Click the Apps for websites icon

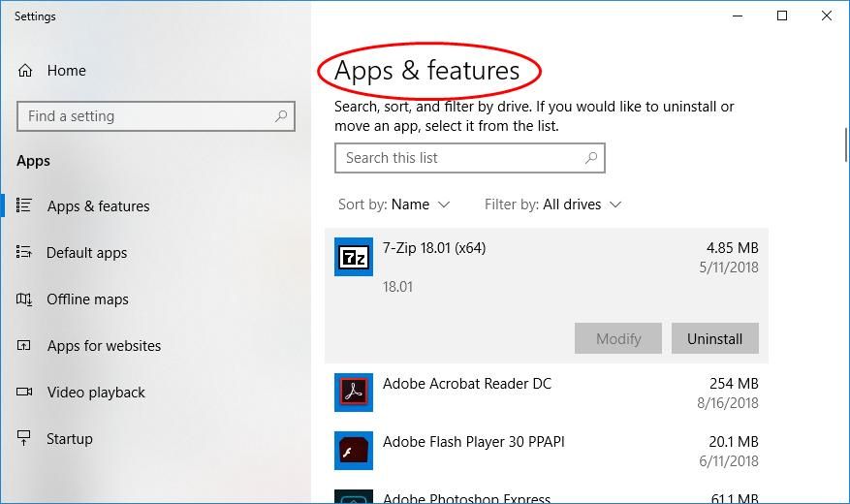tap(25, 346)
